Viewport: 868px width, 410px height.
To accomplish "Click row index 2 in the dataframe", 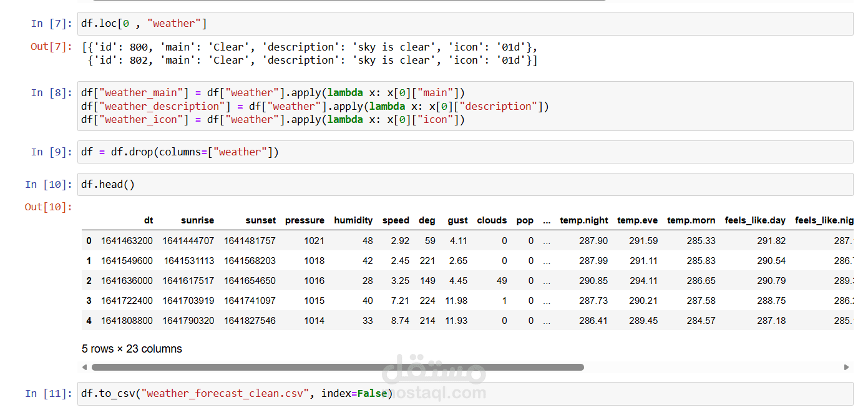I will pos(89,280).
